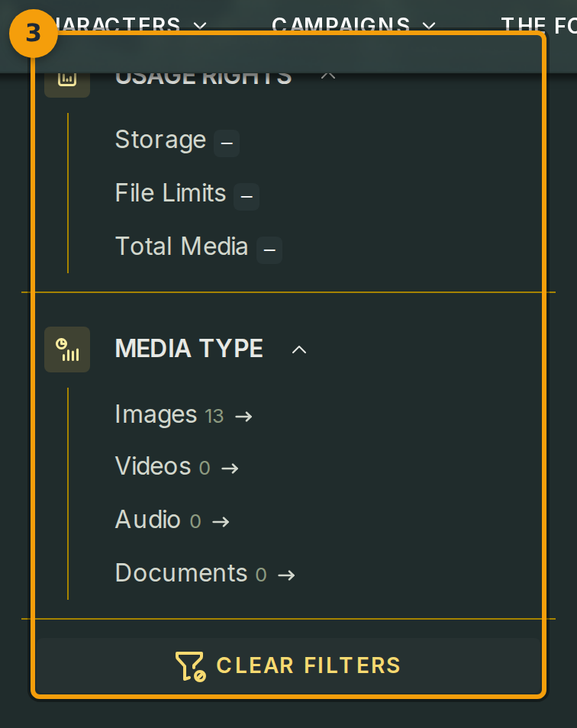Click the Clear Filters button
The height and width of the screenshot is (728, 577).
288,665
